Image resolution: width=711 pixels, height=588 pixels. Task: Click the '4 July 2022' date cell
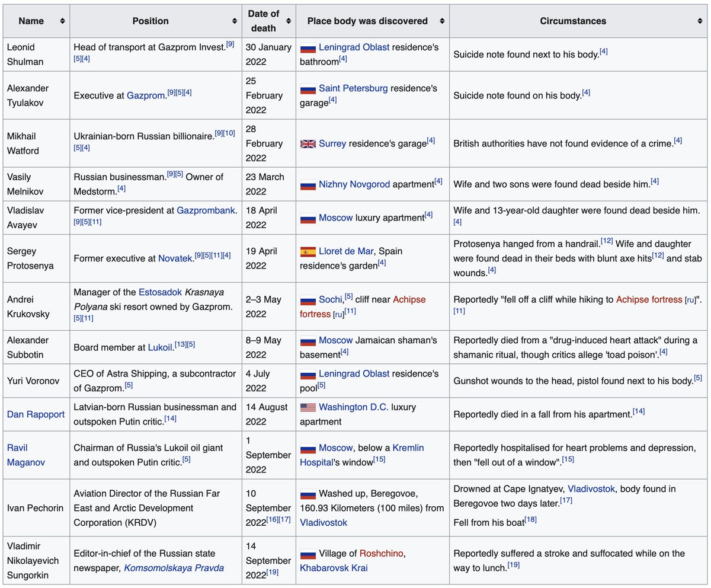268,381
